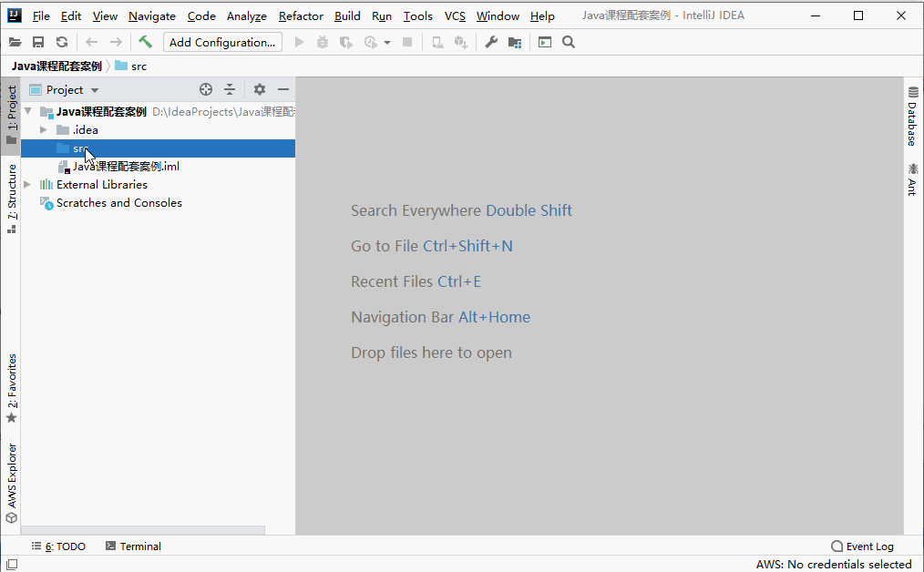
Task: Open the Navigate menu
Action: click(152, 15)
